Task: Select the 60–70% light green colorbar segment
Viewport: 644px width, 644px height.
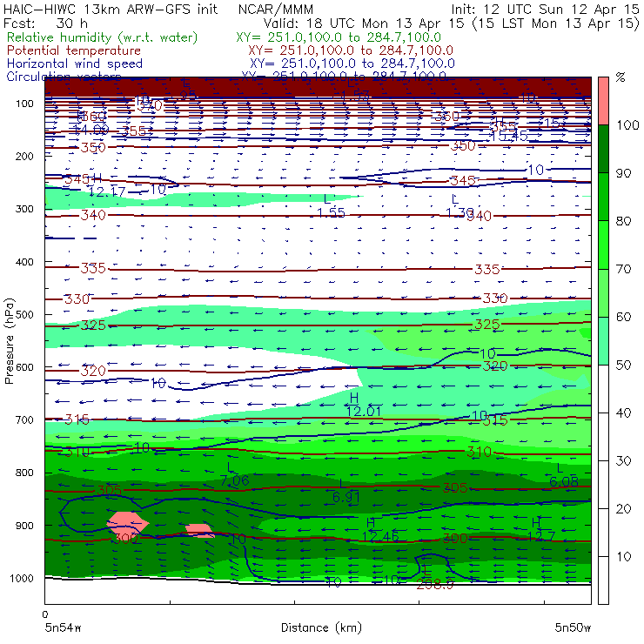Action: point(603,292)
